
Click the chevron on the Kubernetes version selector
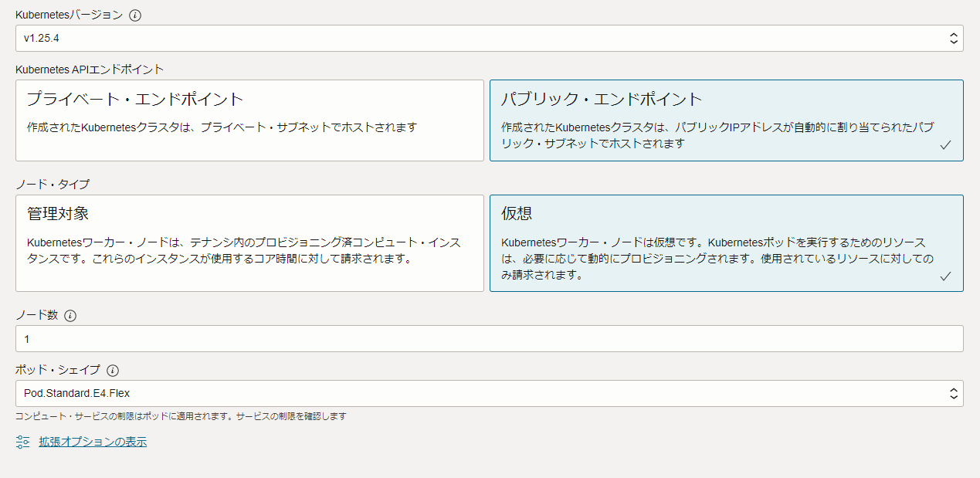pos(955,38)
